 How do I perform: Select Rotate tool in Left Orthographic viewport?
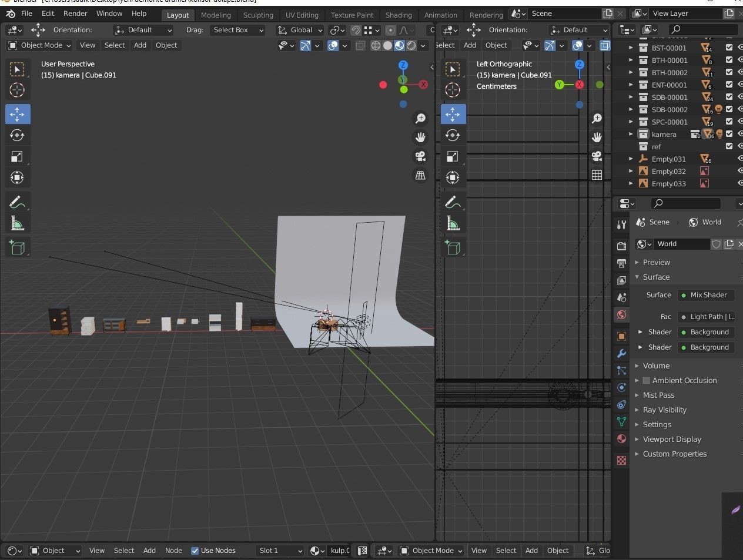click(x=452, y=135)
